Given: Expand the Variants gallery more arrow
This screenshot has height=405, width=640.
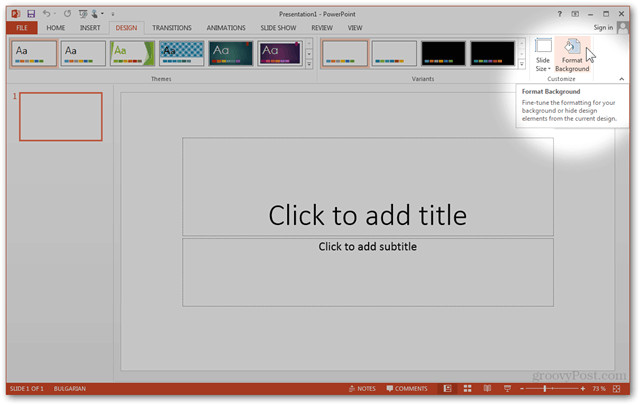Looking at the screenshot, I should (522, 65).
